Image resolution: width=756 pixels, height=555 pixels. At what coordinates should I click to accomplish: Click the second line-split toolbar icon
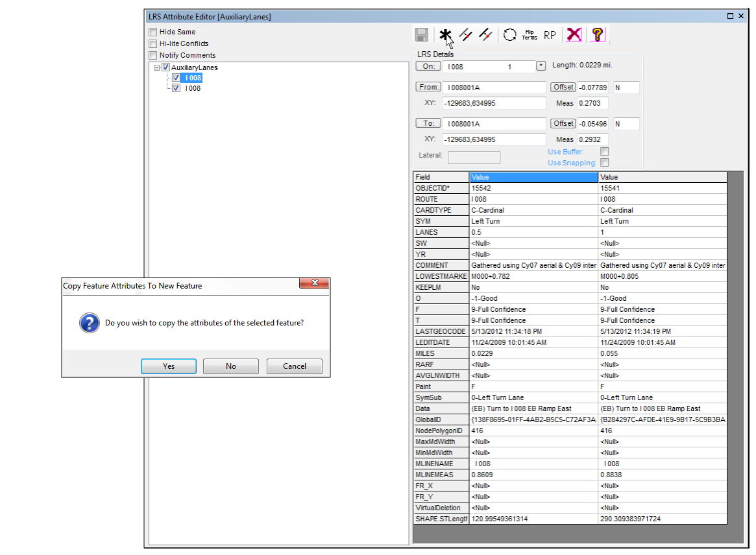tap(486, 34)
